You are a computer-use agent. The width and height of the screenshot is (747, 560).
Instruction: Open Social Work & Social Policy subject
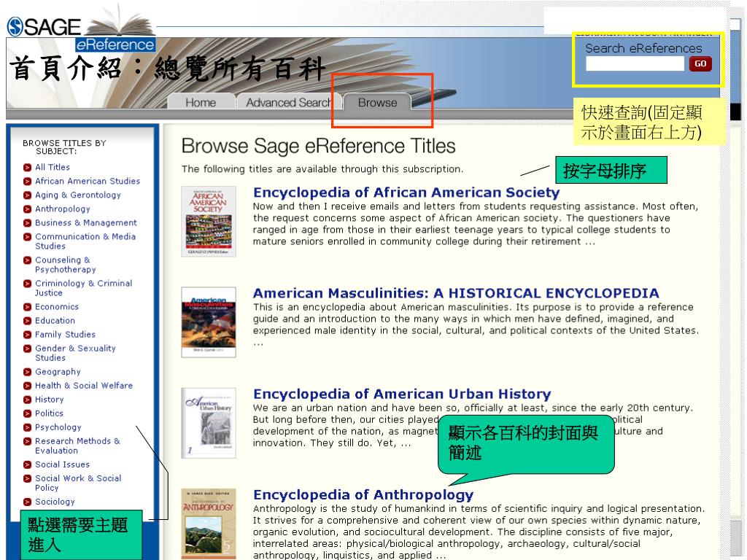tap(78, 483)
